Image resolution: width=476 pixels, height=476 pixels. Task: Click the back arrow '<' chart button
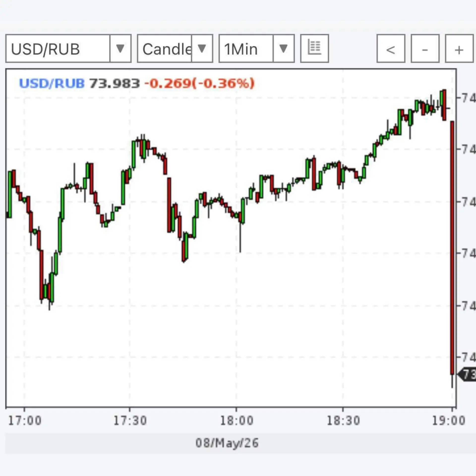(391, 48)
